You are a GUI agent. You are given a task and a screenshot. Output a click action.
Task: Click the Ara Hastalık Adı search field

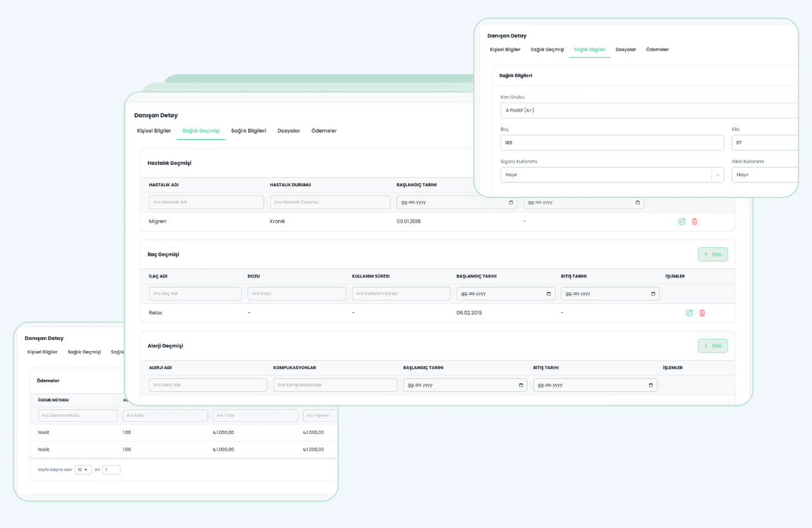tap(206, 202)
